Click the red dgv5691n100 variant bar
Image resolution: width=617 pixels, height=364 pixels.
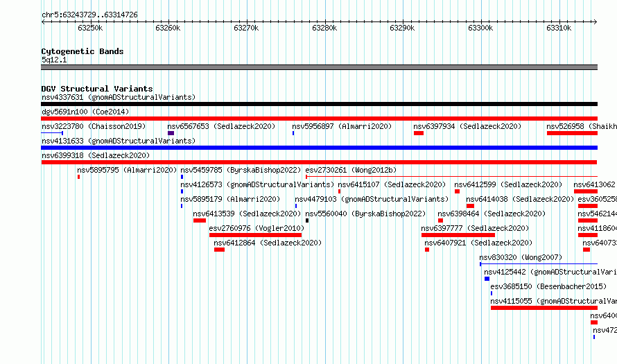[319, 119]
